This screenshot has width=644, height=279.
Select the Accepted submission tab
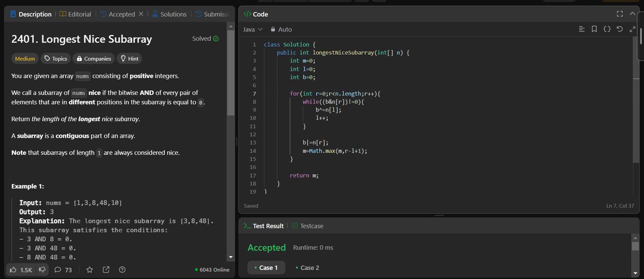118,14
